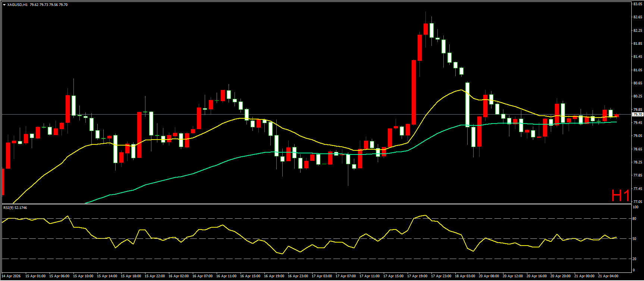Click the triangle arrow beside XAGUSD,H1
Viewport: 644px width, 281px height.
(x=4, y=5)
